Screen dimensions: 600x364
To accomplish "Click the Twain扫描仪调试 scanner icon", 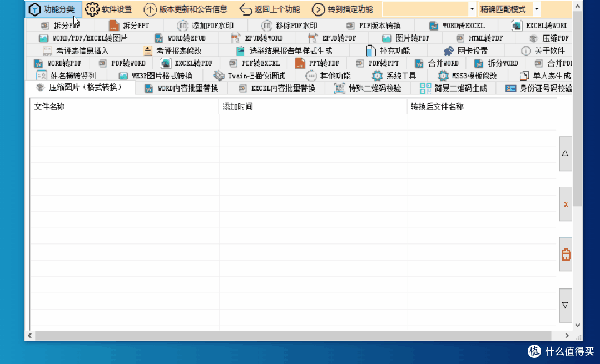I will 219,76.
